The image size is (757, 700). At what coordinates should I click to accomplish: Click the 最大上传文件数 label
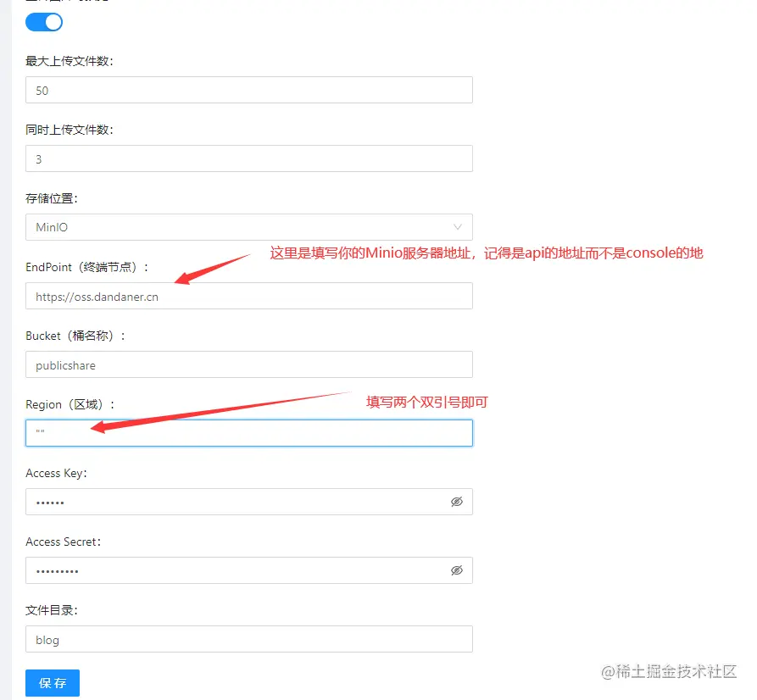coord(70,61)
